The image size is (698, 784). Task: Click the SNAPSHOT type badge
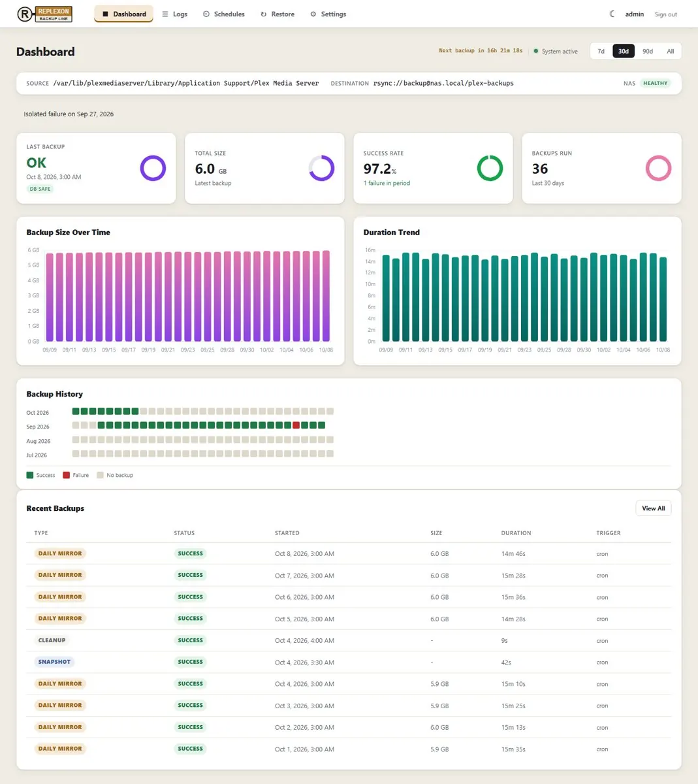pyautogui.click(x=54, y=662)
